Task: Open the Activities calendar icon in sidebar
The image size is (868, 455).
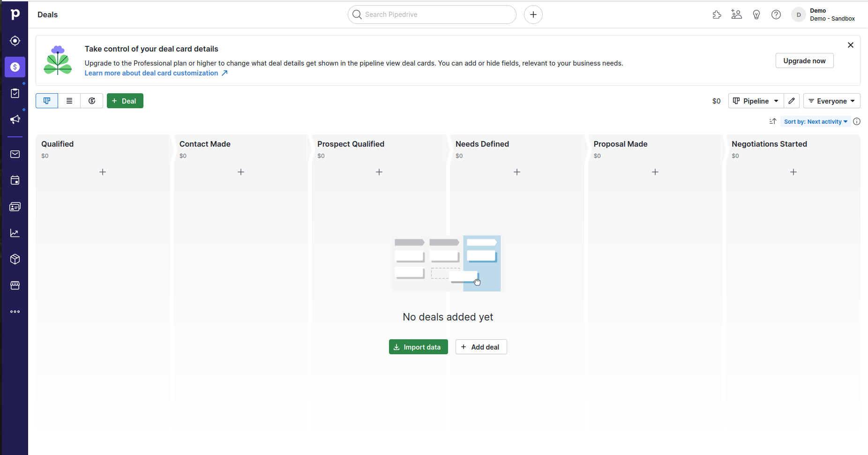Action: pyautogui.click(x=15, y=180)
